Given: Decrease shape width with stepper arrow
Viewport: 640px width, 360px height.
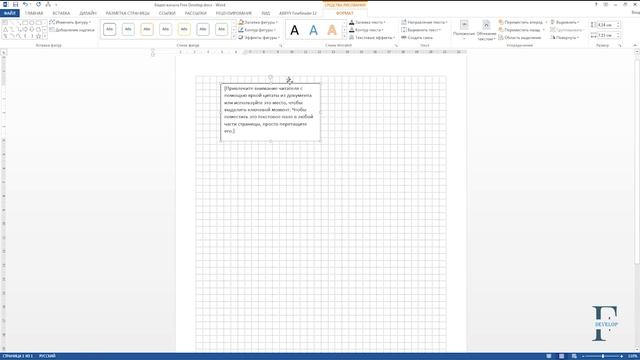Looking at the screenshot, I should click(618, 37).
